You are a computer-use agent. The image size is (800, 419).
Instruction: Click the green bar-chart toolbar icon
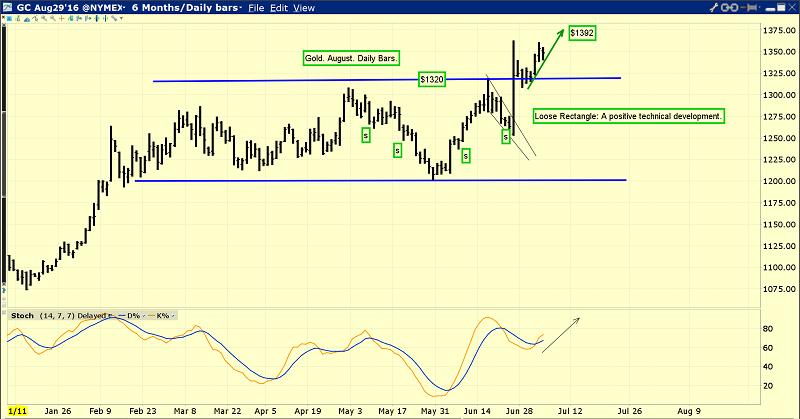(x=17, y=18)
